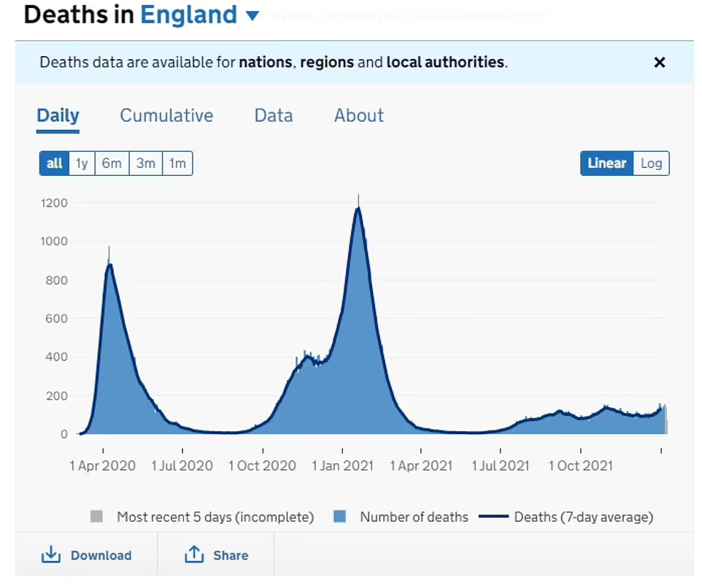Click the '1 Apr 2021' axis label
Viewport: 702px width, 588px height.
tap(421, 466)
